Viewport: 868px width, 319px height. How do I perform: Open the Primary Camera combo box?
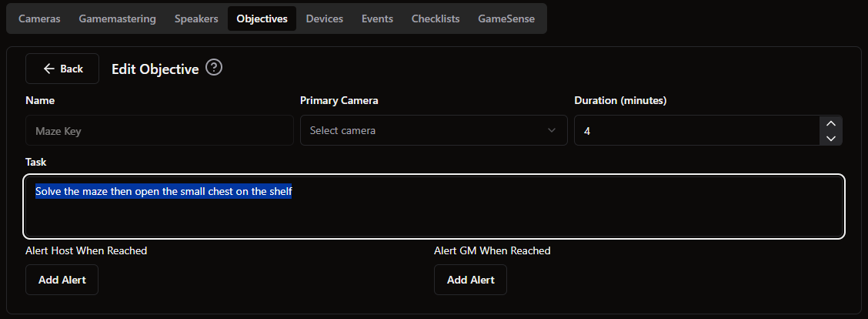point(433,130)
